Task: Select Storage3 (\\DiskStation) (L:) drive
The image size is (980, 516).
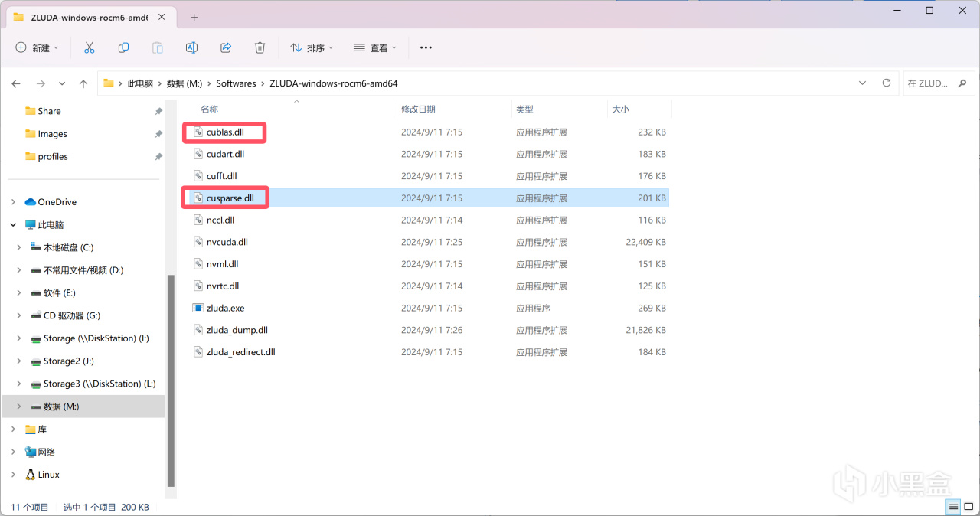Action: (100, 384)
